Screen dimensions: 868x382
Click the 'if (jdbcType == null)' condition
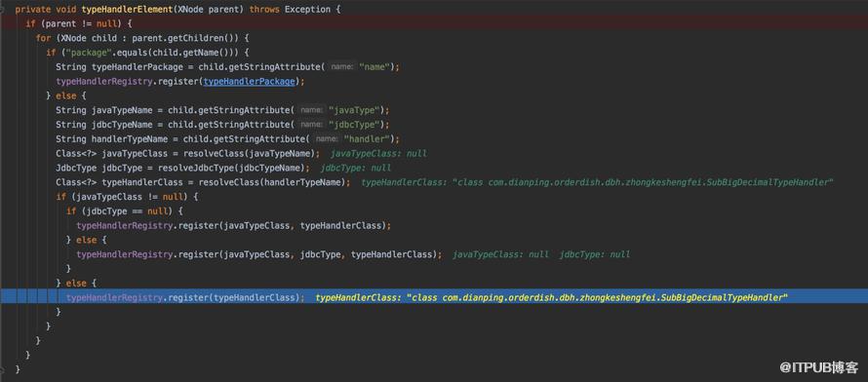pos(124,210)
